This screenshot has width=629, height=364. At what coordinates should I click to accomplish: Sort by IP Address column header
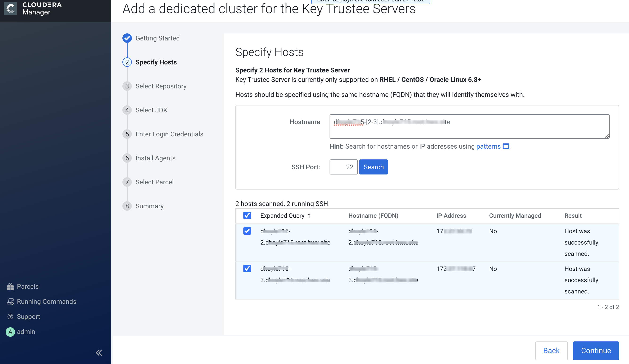click(x=451, y=216)
